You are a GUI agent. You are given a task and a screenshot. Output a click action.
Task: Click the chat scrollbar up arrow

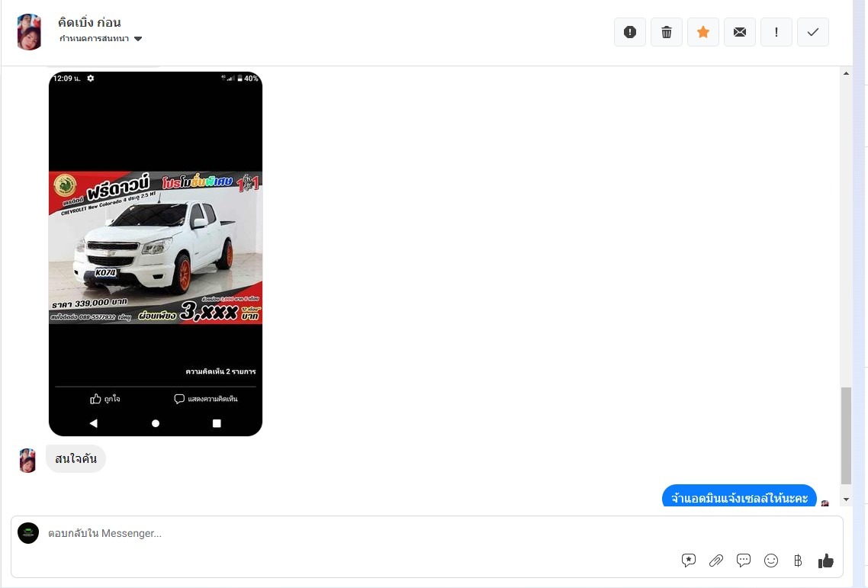[846, 73]
